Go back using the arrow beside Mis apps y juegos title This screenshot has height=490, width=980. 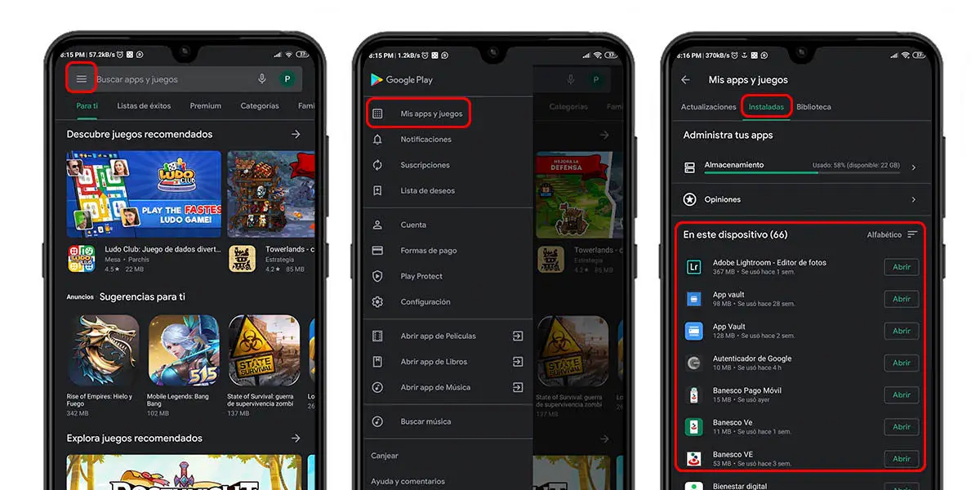[x=685, y=80]
